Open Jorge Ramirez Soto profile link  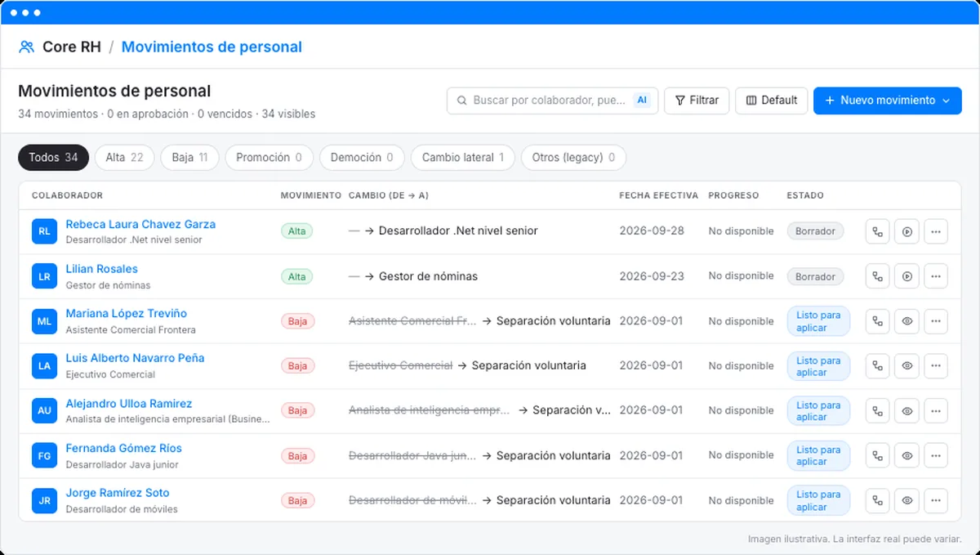coord(118,493)
